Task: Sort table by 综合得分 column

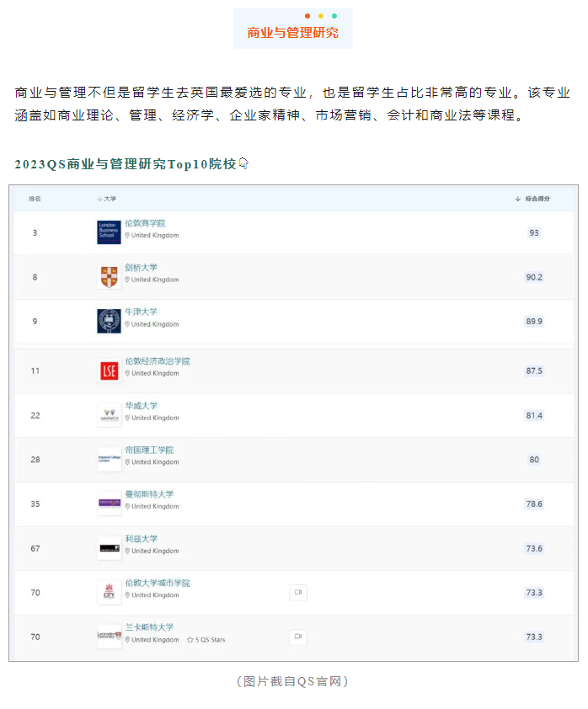Action: pyautogui.click(x=532, y=199)
